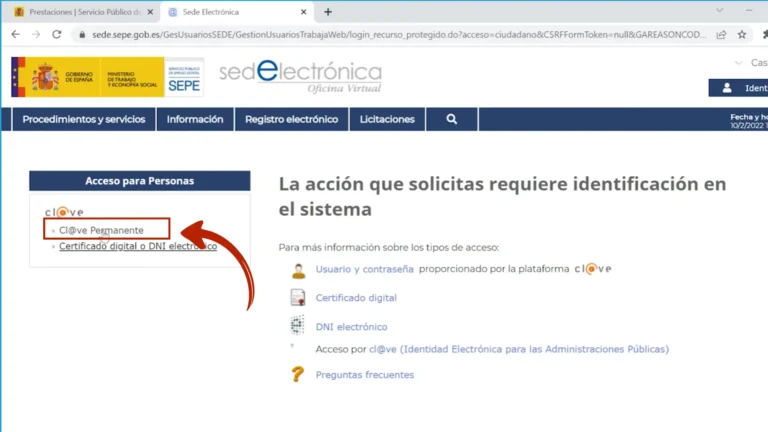Open the language dropdown chevron
This screenshot has width=768, height=432.
point(739,63)
